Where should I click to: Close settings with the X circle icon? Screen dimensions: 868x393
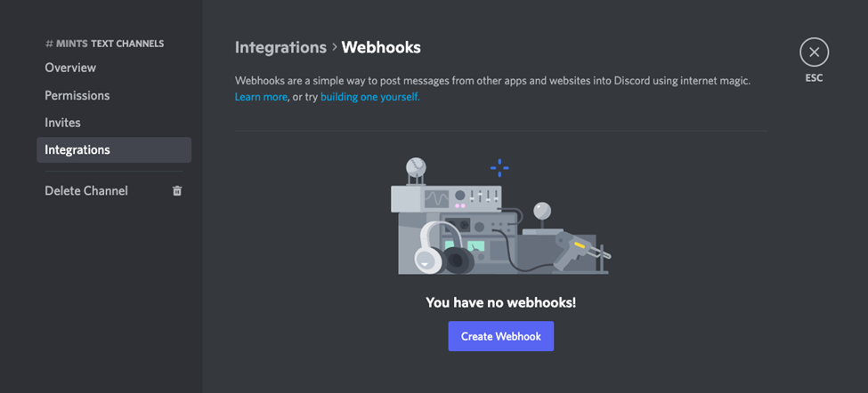[814, 52]
